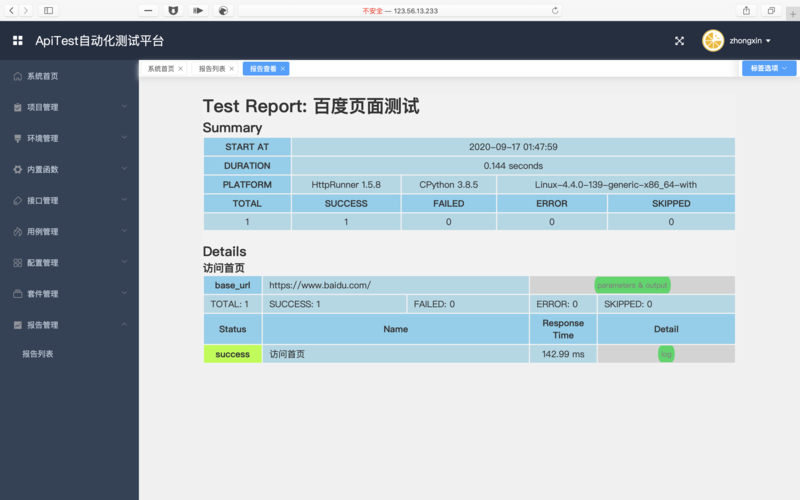Screen dimensions: 800x500
Task: Click the orange user avatar
Action: 713,41
